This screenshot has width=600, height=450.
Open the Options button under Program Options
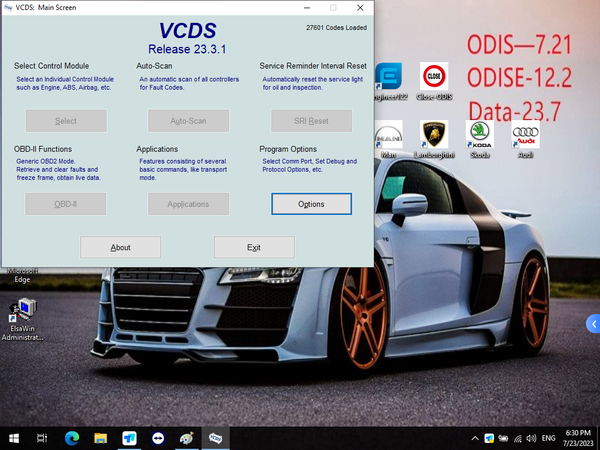click(311, 203)
